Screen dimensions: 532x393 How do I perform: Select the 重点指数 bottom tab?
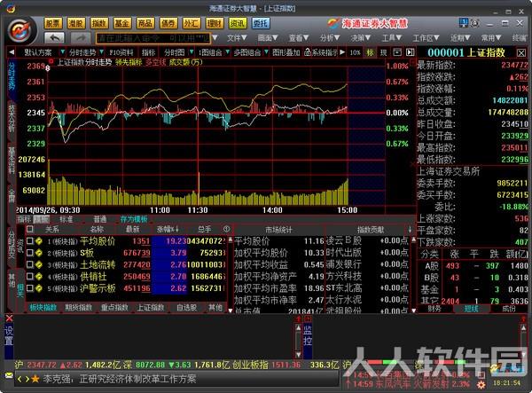pos(114,308)
